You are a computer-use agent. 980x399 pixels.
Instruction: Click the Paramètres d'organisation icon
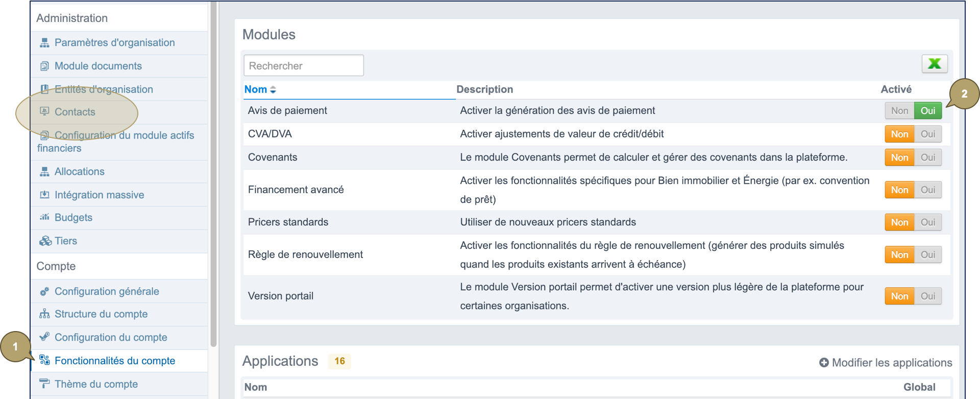tap(44, 43)
